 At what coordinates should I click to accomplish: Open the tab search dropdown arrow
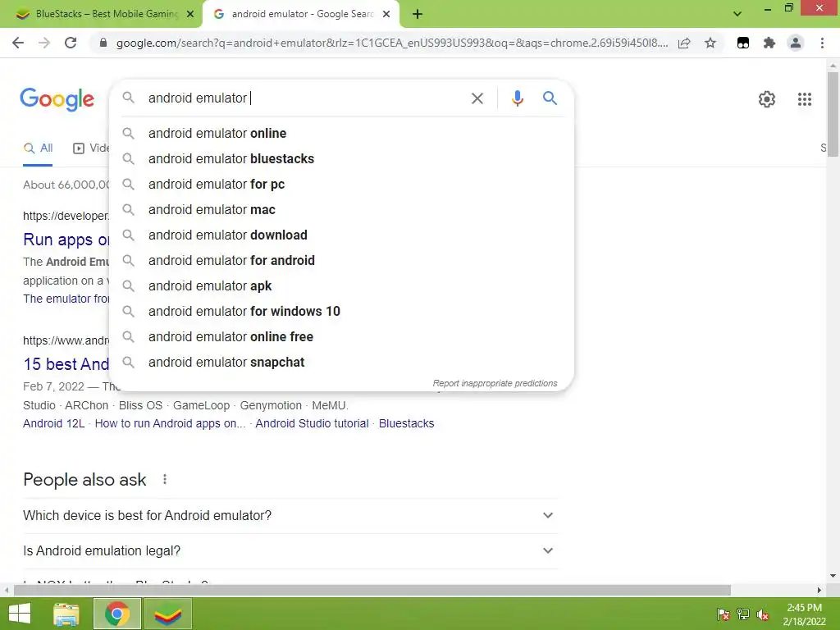click(737, 14)
